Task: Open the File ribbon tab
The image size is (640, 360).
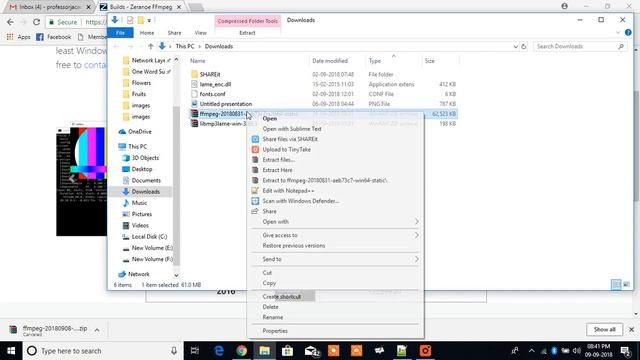Action: (120, 33)
